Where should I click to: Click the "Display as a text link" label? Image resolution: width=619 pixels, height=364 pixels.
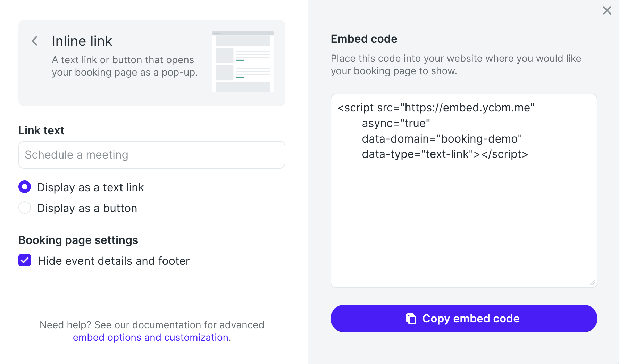click(90, 187)
